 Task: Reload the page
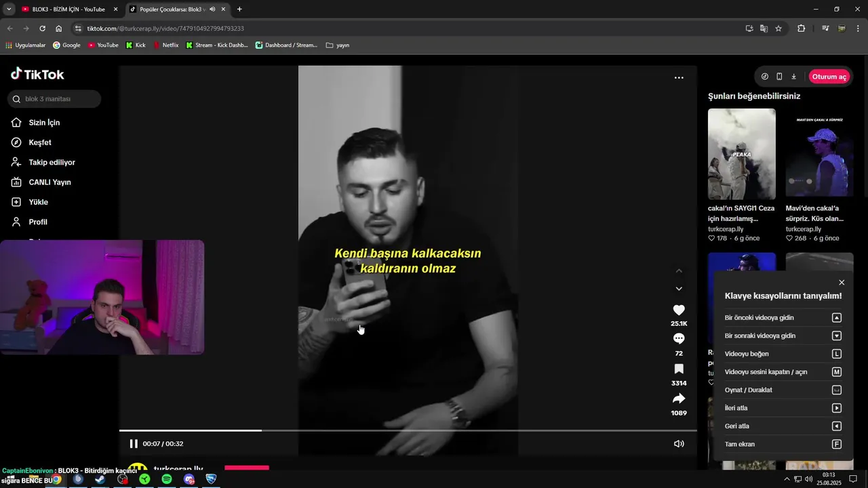point(42,28)
